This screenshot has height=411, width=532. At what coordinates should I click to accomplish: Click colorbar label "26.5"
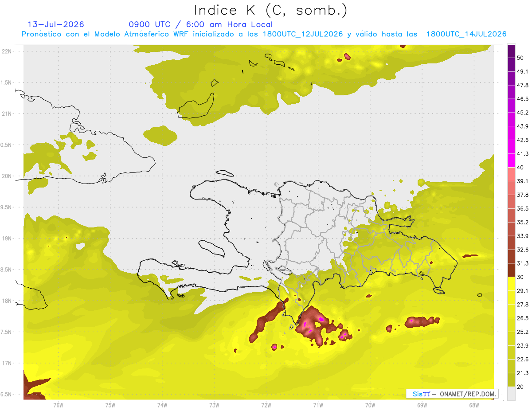523,318
